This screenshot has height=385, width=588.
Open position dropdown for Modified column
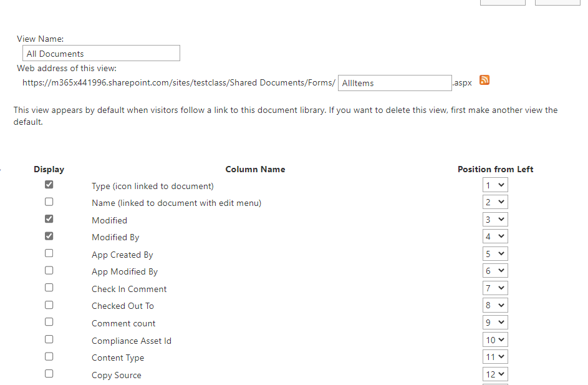[495, 220]
